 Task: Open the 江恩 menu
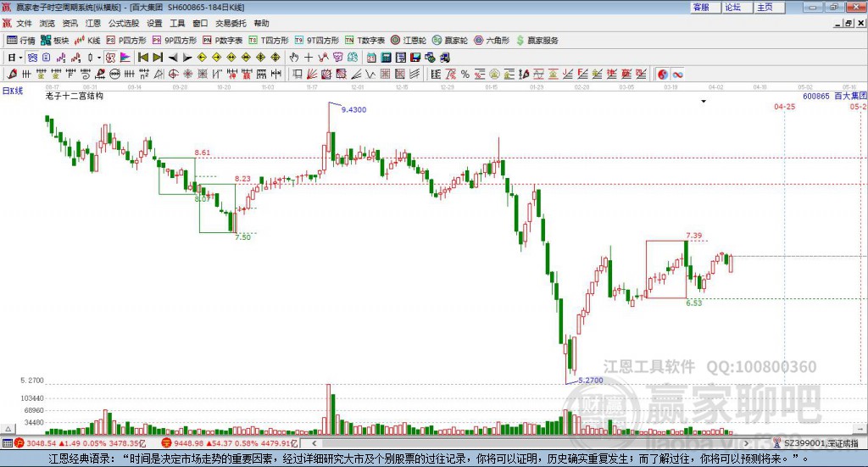point(93,23)
